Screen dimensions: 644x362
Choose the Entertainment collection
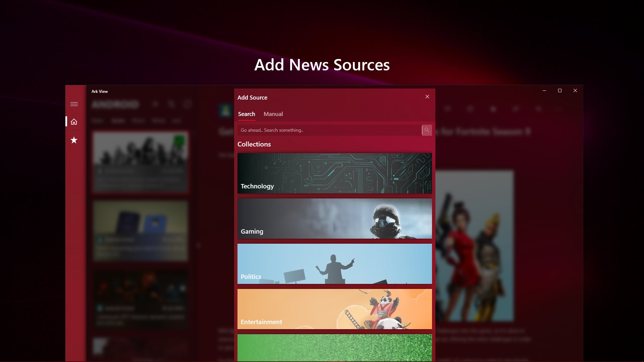(x=335, y=309)
